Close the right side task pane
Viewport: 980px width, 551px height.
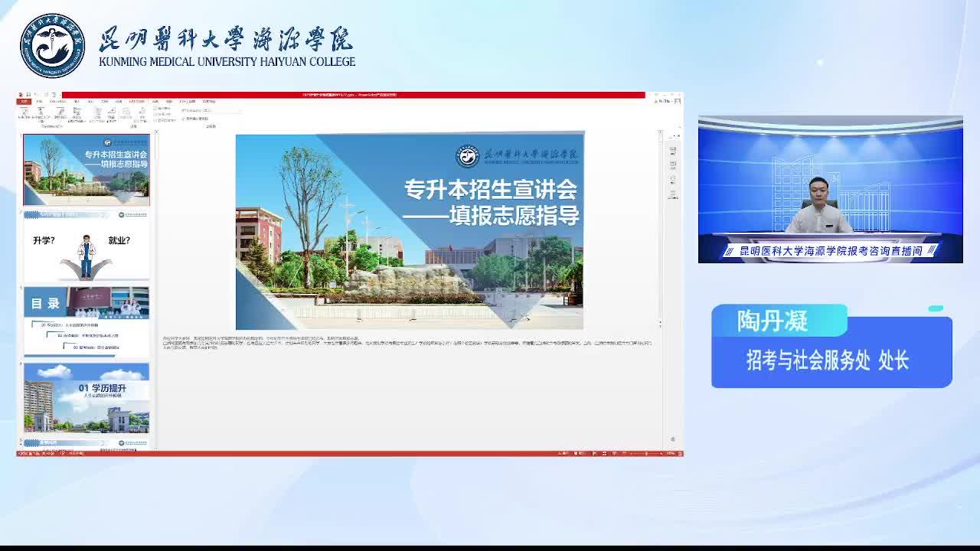678,135
